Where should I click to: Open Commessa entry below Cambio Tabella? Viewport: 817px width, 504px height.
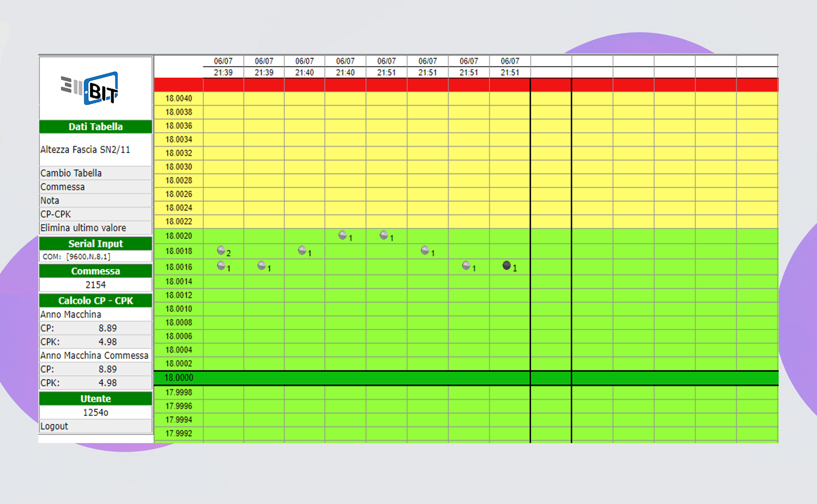96,187
